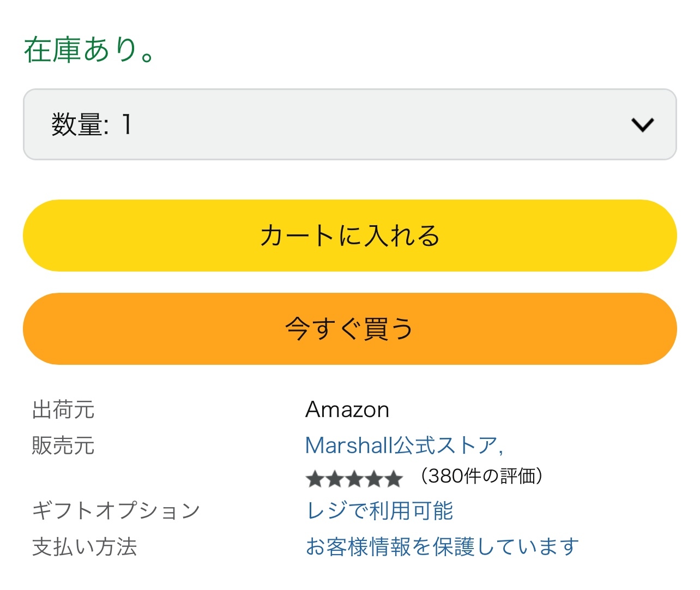Image resolution: width=700 pixels, height=590 pixels.
Task: Click the 出荷元 label
Action: 63,410
